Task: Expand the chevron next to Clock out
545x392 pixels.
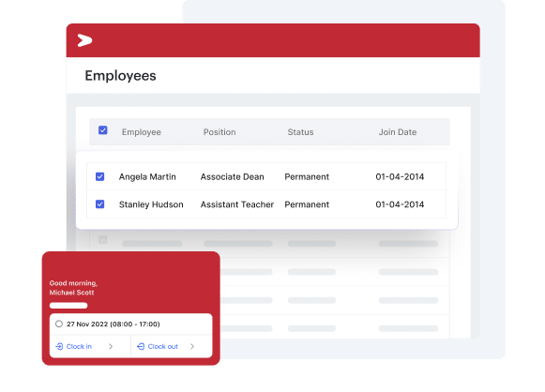Action: (192, 346)
